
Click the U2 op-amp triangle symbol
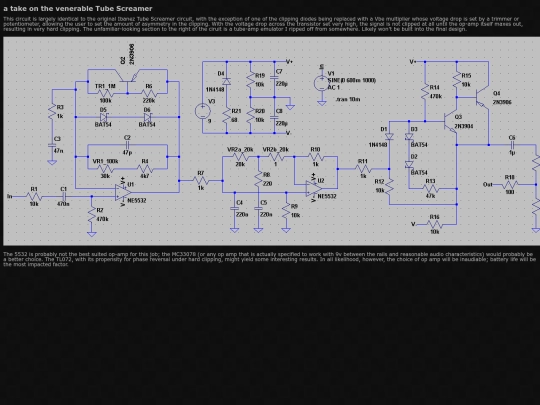pos(314,188)
